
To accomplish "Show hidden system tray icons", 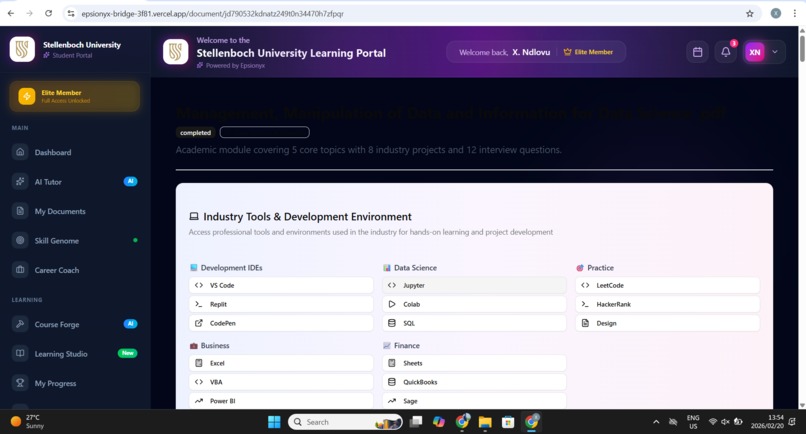I will point(656,422).
